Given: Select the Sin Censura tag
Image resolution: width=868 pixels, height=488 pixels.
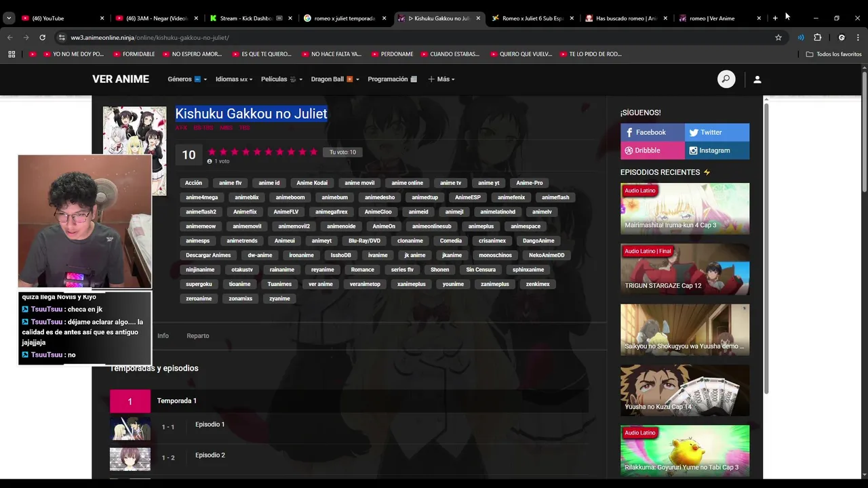Looking at the screenshot, I should pos(481,270).
